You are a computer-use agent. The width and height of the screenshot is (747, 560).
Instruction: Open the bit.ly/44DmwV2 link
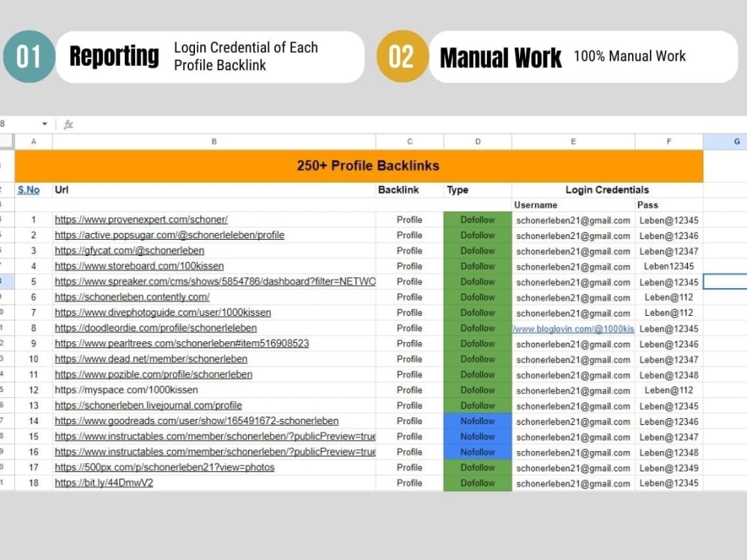click(104, 483)
